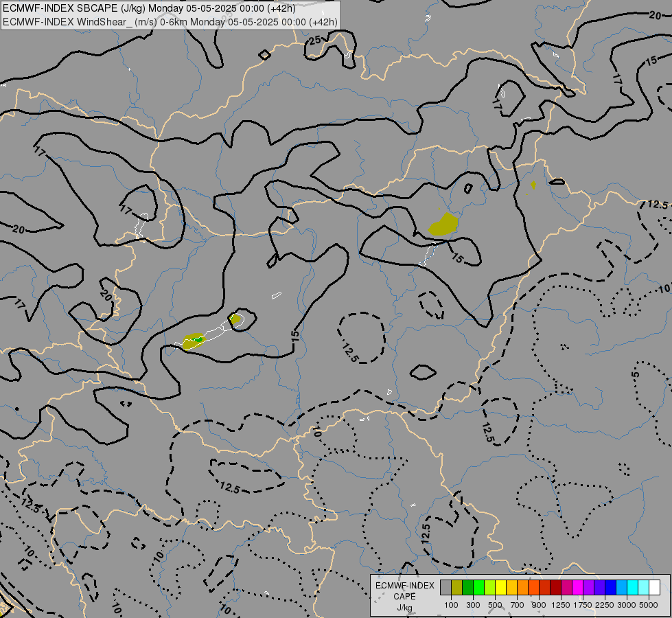Click the legend tick label 300
Viewport: 672px width, 618px height.
[x=473, y=605]
